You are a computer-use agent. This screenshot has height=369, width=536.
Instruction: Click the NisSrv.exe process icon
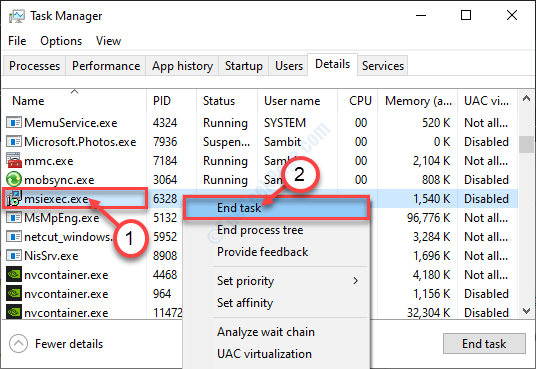click(14, 255)
